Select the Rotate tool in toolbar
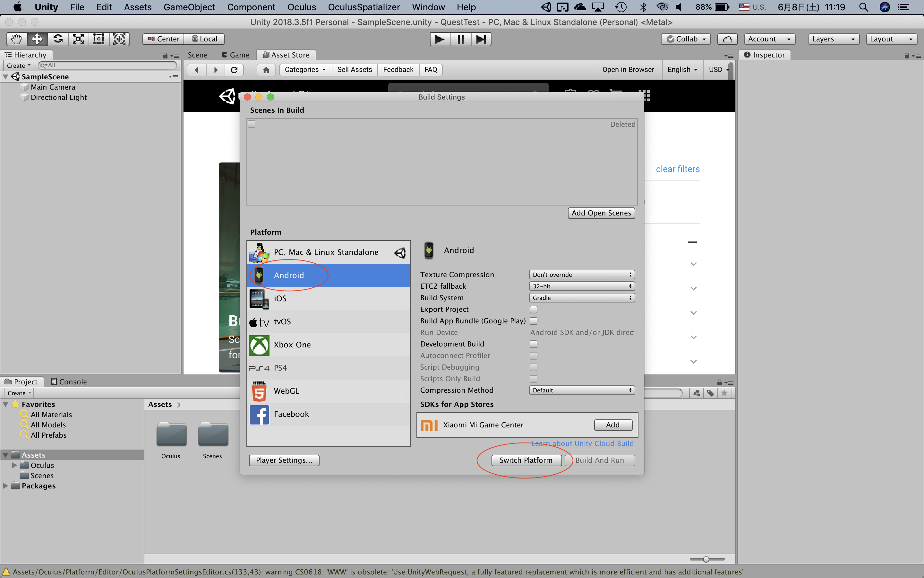924x578 pixels. pos(58,39)
